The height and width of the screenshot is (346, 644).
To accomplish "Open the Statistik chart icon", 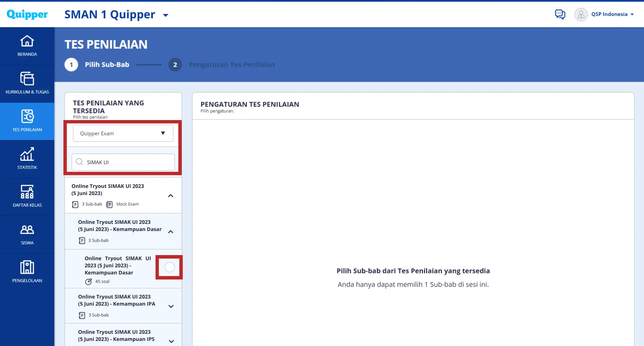I will tap(27, 154).
